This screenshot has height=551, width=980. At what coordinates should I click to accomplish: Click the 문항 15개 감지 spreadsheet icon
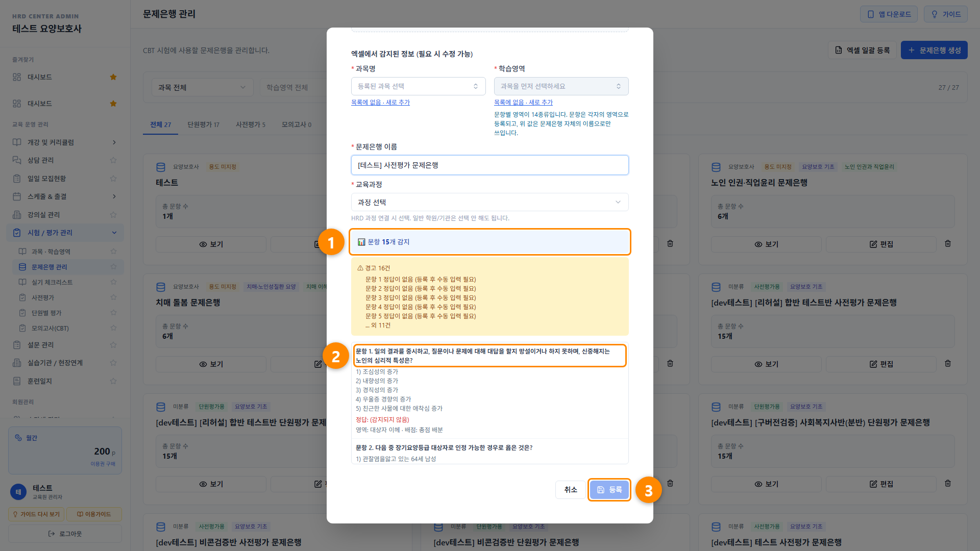pos(361,242)
